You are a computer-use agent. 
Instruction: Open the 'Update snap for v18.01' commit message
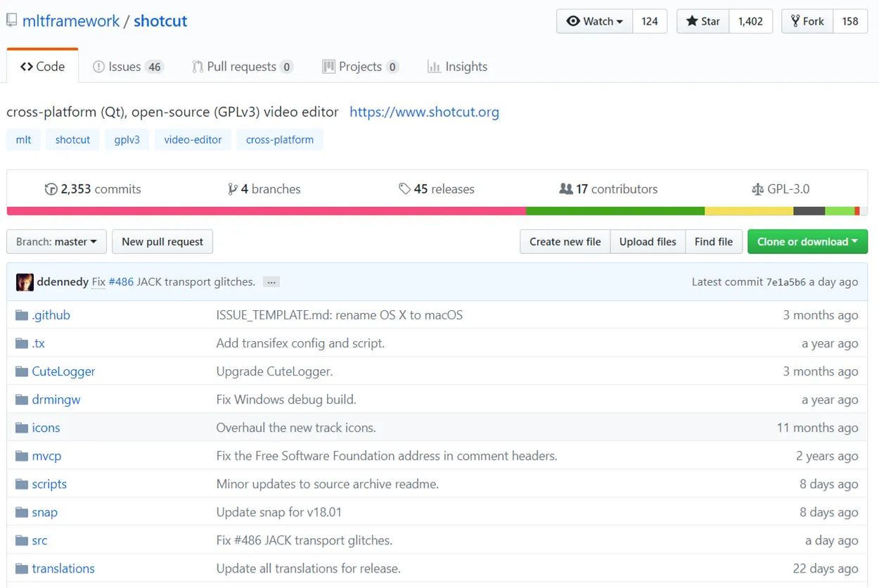[x=279, y=512]
